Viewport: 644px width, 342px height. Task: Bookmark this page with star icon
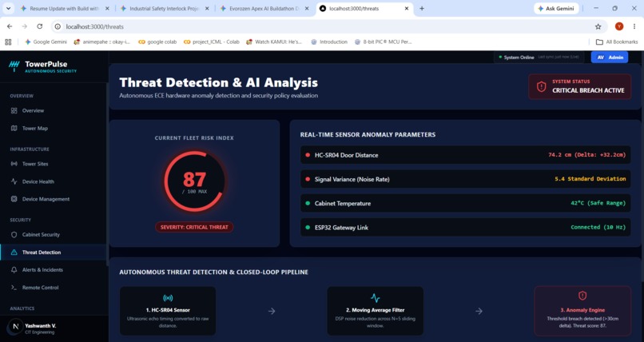(598, 26)
